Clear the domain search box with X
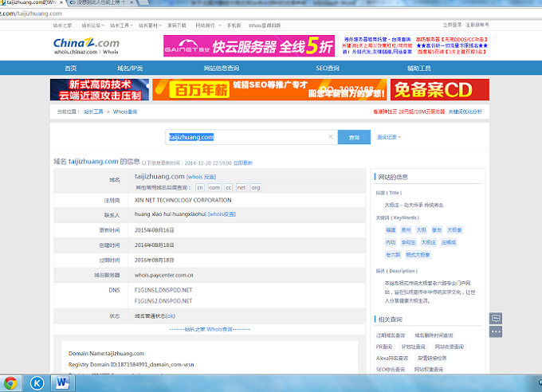 [331, 137]
